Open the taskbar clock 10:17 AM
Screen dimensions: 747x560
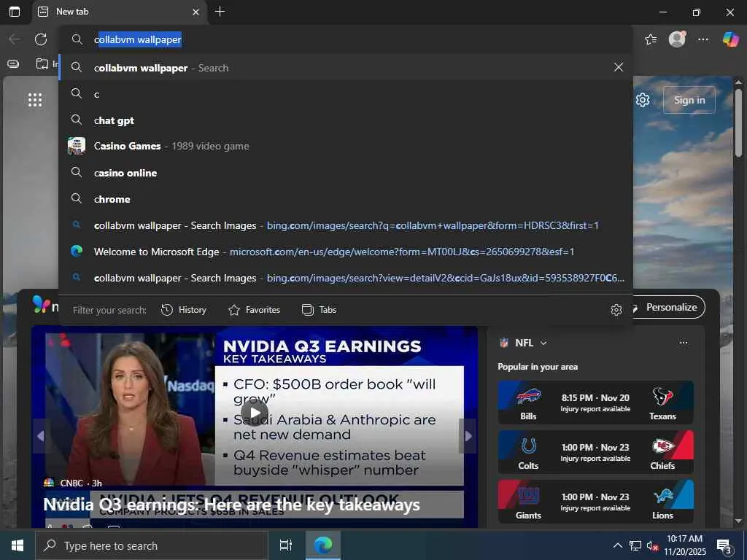click(x=684, y=545)
